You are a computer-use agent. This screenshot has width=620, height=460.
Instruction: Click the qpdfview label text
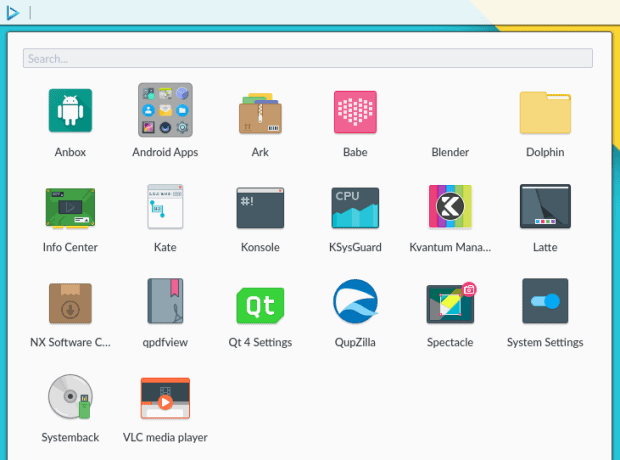tap(165, 343)
